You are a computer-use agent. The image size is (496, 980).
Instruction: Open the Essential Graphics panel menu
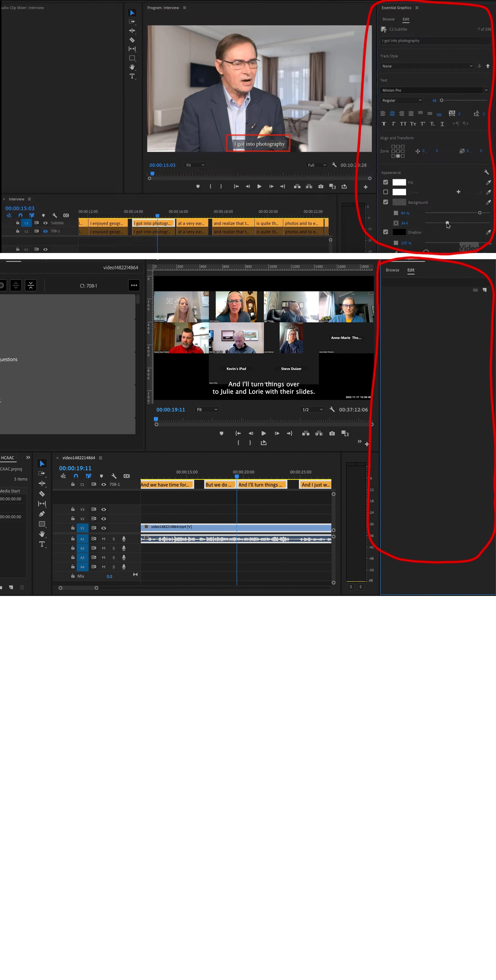(x=417, y=8)
